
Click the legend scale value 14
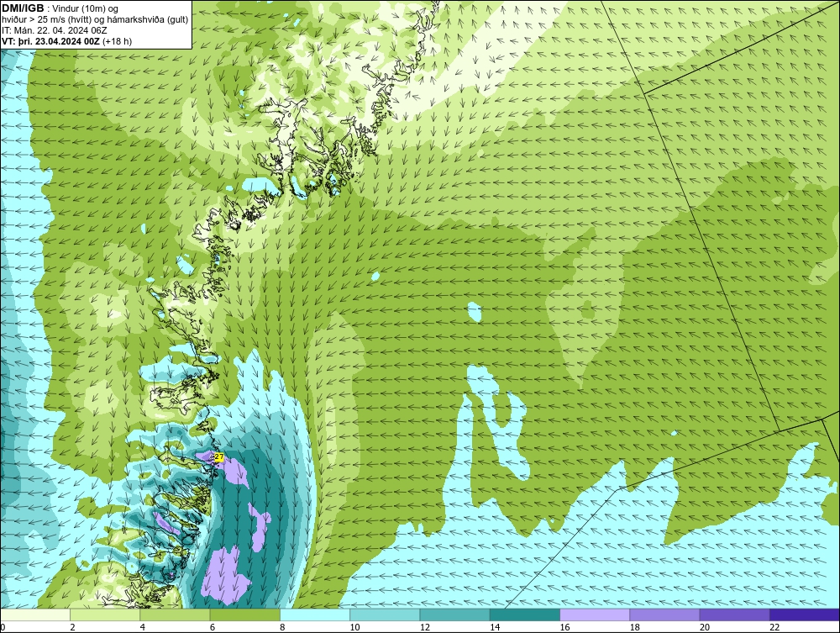pyautogui.click(x=495, y=627)
